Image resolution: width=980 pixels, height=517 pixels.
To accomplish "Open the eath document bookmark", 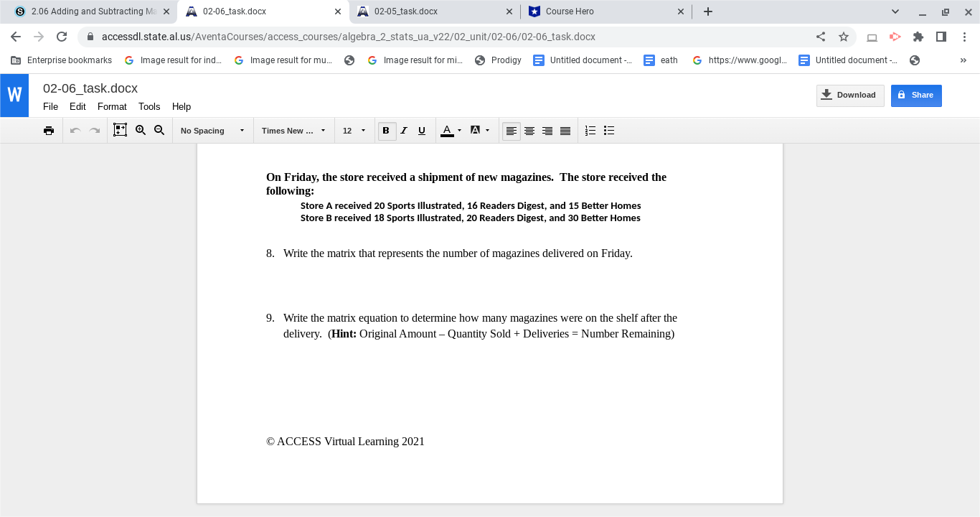I will click(661, 60).
